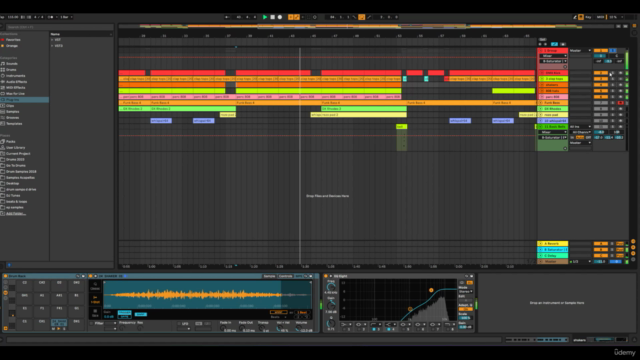This screenshot has width=640, height=360.
Task: Click the Key map mode button
Action: [588, 17]
